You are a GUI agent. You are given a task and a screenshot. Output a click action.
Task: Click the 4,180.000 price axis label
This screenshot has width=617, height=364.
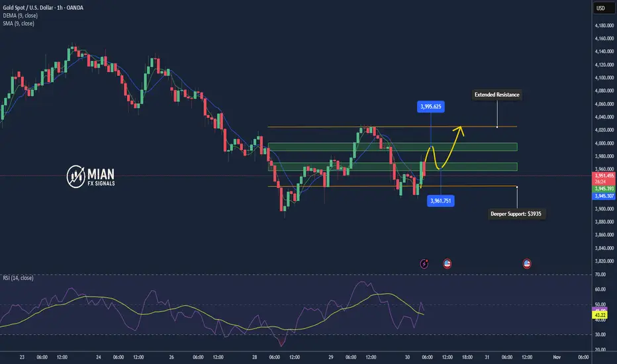[604, 26]
